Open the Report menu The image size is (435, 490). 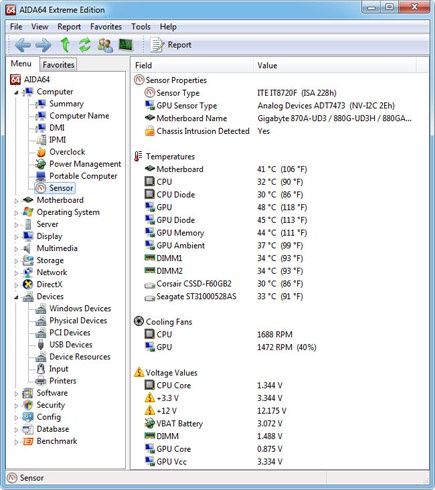coord(69,27)
